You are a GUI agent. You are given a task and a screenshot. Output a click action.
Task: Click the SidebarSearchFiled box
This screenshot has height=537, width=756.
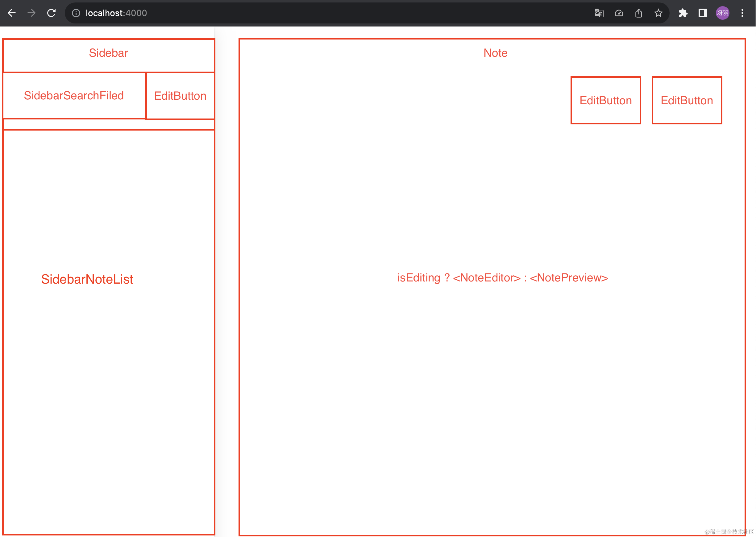click(74, 96)
